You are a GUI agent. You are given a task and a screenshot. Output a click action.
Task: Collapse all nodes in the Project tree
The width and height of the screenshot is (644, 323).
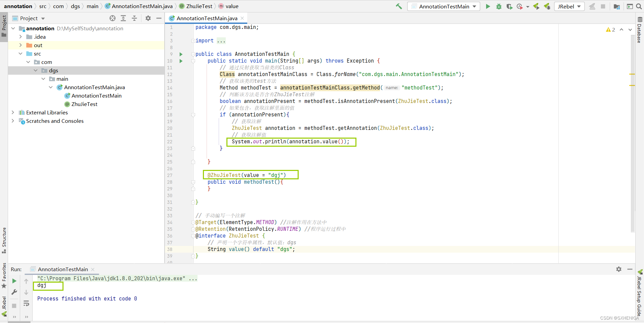tap(134, 18)
